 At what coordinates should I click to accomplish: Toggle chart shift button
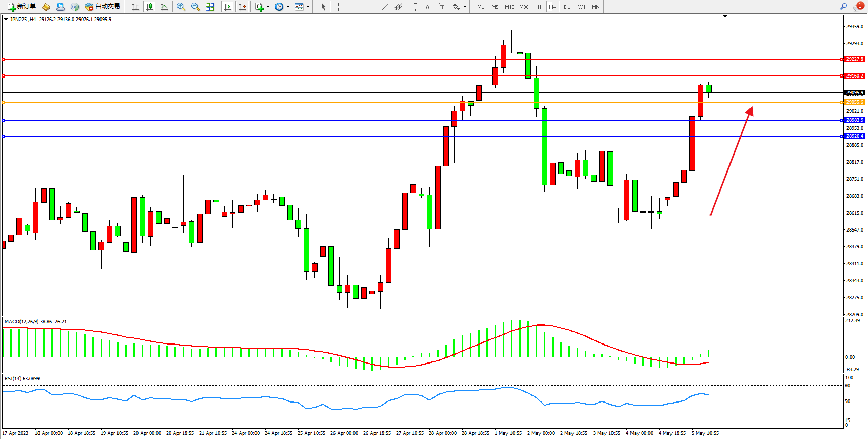[x=243, y=7]
